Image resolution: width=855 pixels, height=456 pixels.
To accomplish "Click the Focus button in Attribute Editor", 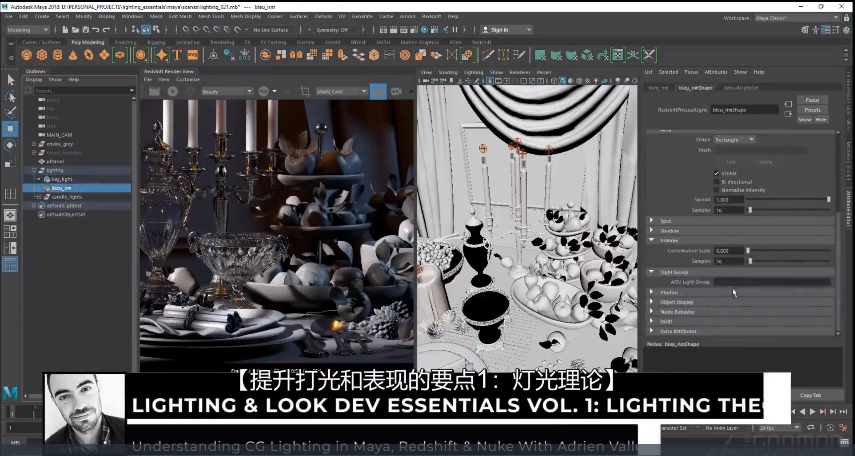I will coord(812,100).
